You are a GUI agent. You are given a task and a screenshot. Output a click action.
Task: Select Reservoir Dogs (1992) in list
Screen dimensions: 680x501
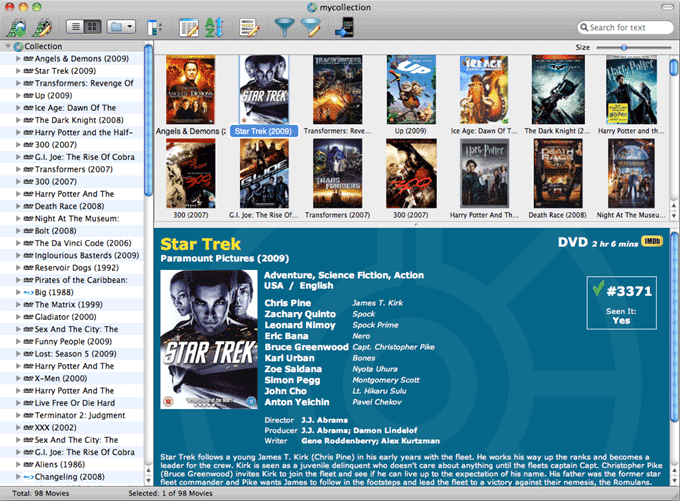(x=76, y=268)
